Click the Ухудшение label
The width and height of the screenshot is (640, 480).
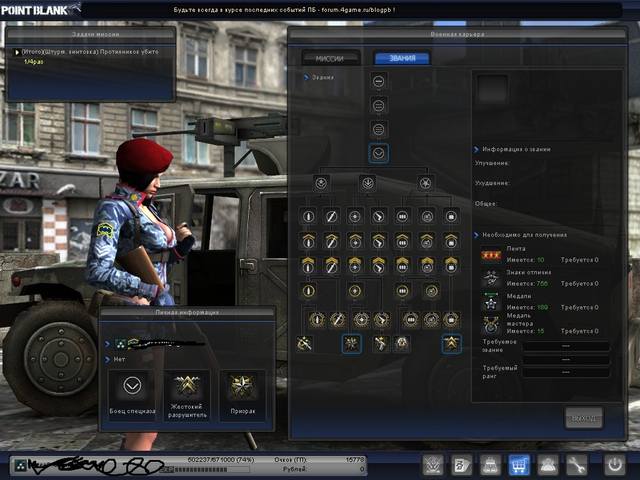492,183
